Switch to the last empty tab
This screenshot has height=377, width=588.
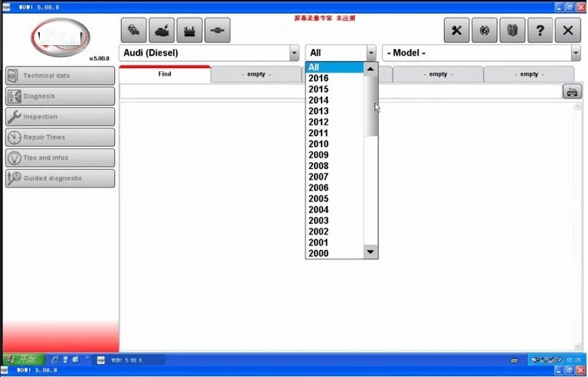tap(529, 74)
